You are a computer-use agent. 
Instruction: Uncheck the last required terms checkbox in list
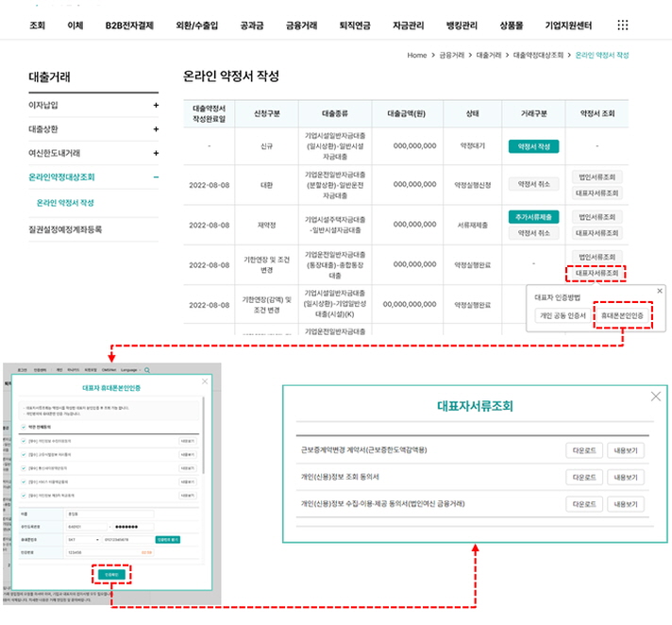[x=24, y=495]
